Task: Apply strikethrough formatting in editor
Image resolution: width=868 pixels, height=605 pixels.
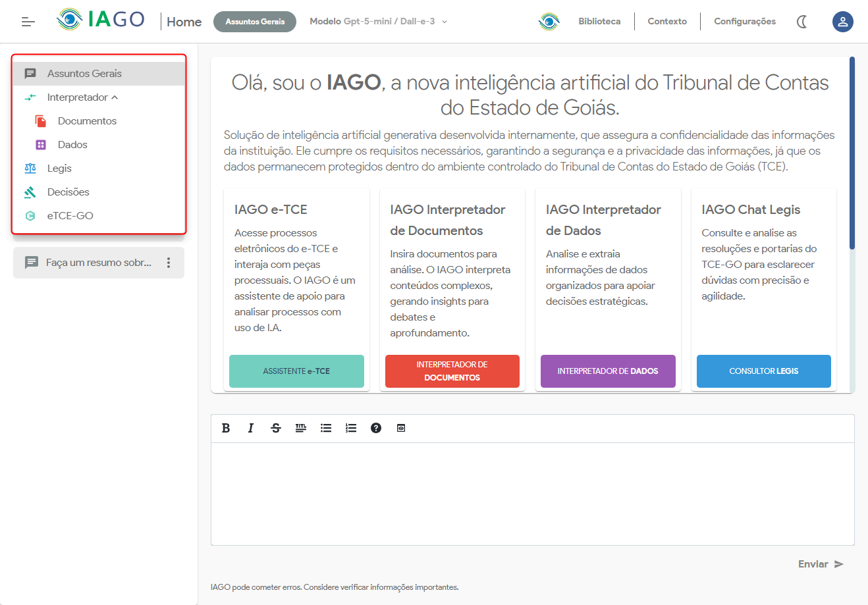Action: [x=276, y=428]
